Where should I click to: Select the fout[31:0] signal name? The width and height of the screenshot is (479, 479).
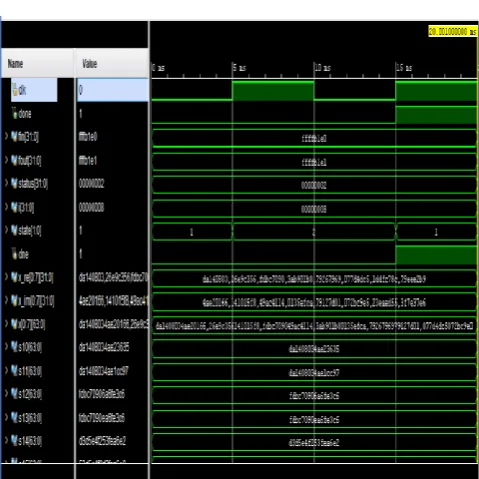click(x=30, y=161)
